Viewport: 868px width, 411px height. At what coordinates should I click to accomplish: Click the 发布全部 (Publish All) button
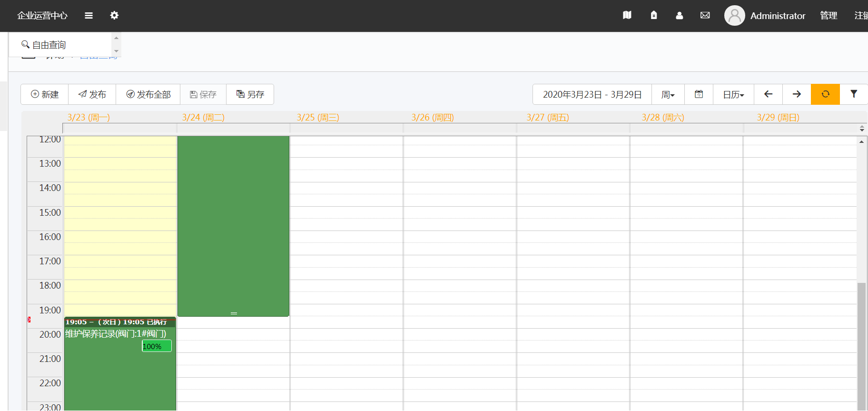pos(148,94)
